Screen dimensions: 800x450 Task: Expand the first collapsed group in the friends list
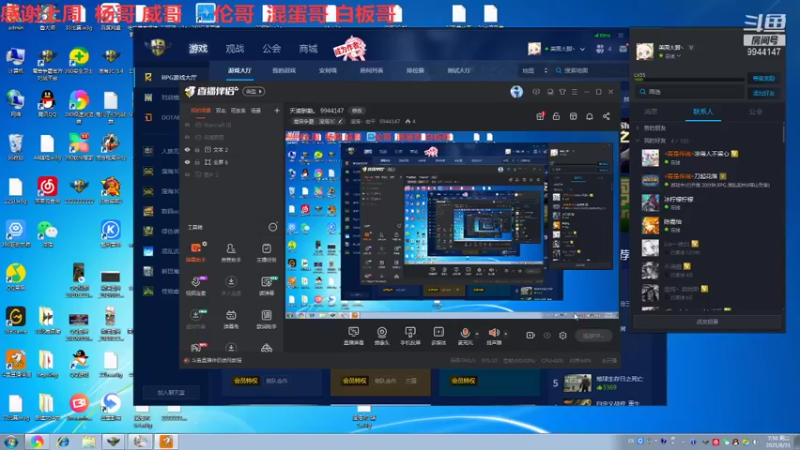coord(638,128)
